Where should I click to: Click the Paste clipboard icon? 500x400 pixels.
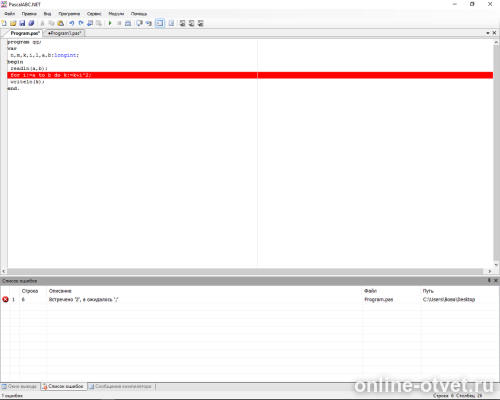pyautogui.click(x=60, y=23)
